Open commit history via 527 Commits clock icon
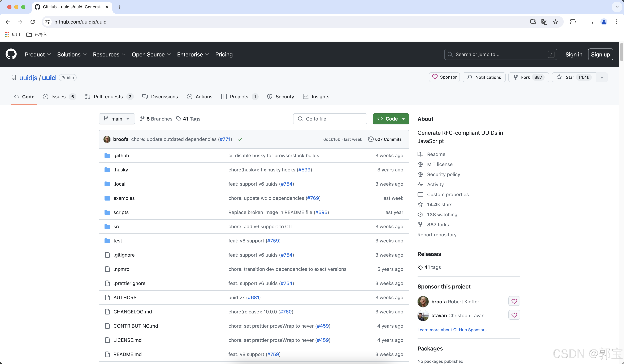This screenshot has width=624, height=364. click(x=371, y=139)
